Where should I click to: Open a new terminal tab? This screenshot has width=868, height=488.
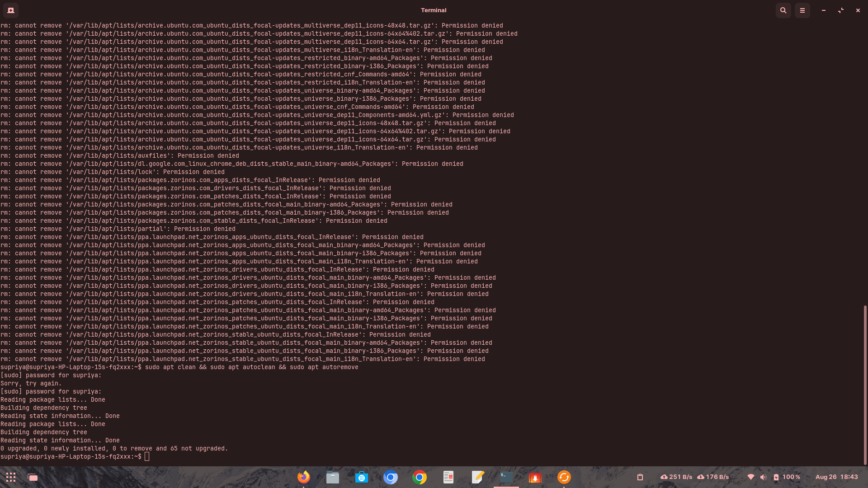11,10
